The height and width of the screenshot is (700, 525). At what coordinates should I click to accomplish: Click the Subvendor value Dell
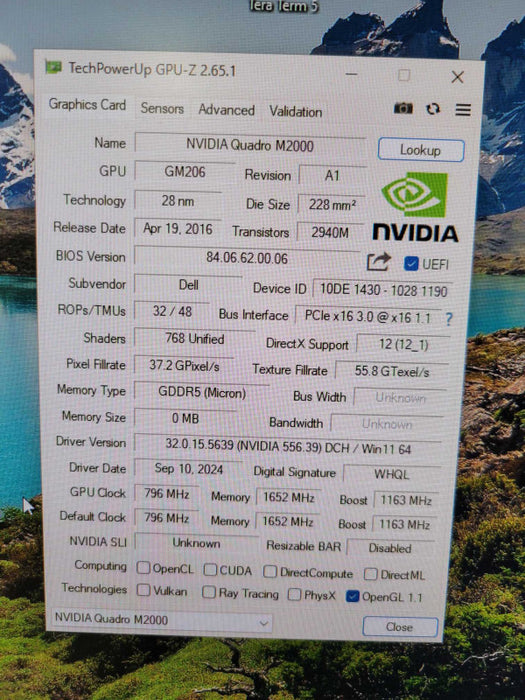coord(188,285)
